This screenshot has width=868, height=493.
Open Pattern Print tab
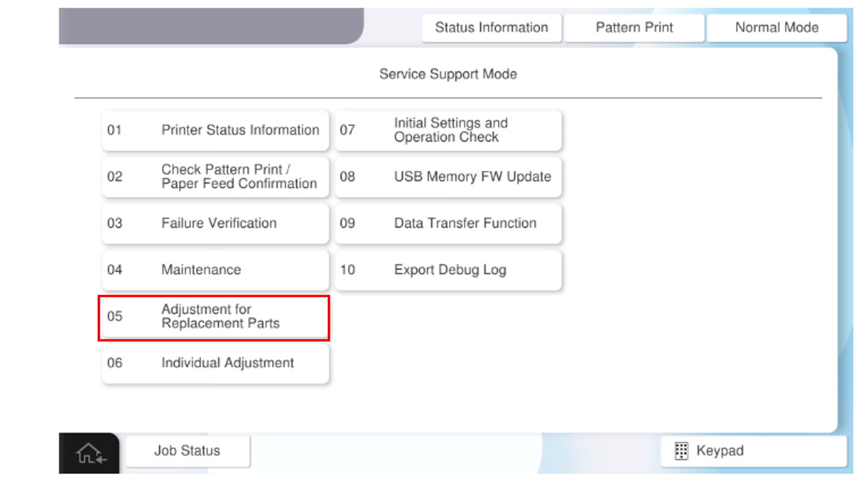pyautogui.click(x=634, y=28)
